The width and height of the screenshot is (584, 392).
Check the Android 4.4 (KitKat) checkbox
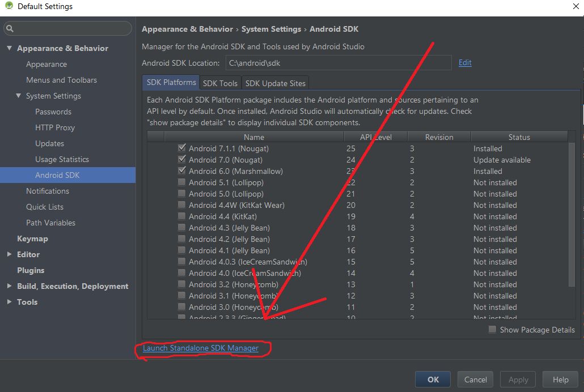[182, 216]
